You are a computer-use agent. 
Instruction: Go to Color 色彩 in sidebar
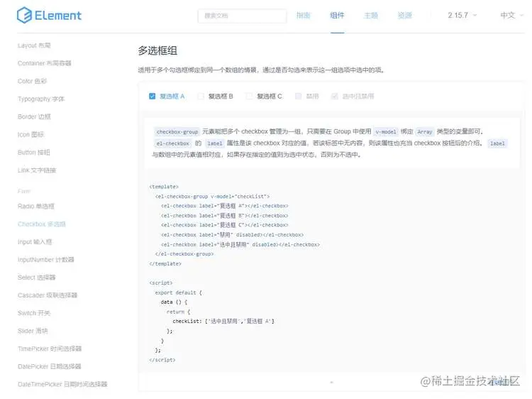[32, 81]
